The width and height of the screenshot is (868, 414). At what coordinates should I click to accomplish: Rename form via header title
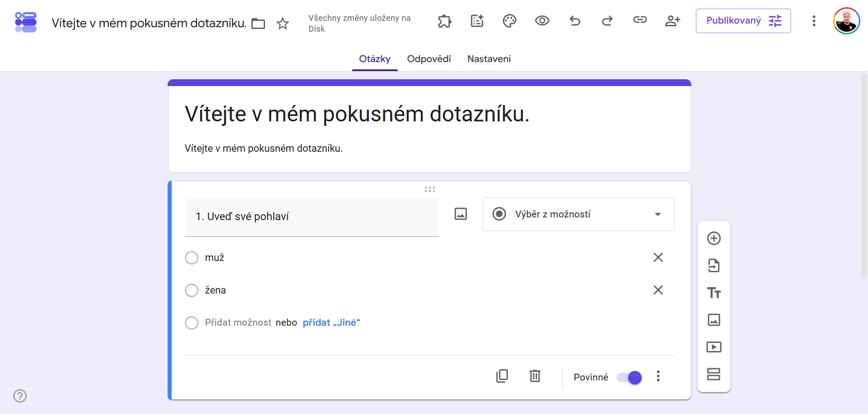(149, 23)
